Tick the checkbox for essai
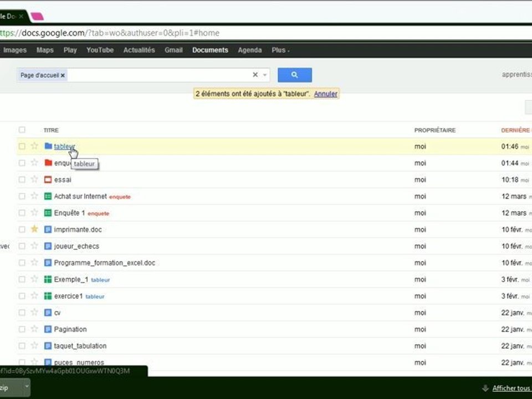The height and width of the screenshot is (399, 532). (x=22, y=180)
